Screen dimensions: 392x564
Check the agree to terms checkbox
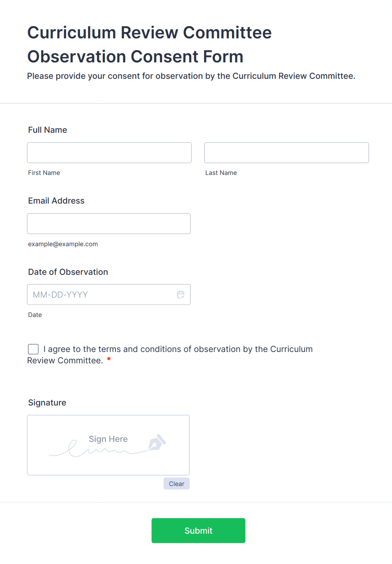(33, 349)
